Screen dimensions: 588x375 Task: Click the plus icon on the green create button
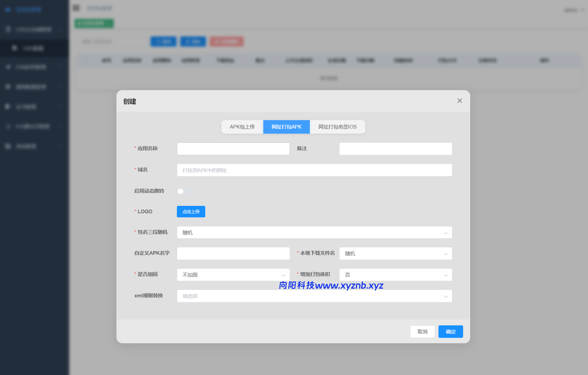click(80, 23)
